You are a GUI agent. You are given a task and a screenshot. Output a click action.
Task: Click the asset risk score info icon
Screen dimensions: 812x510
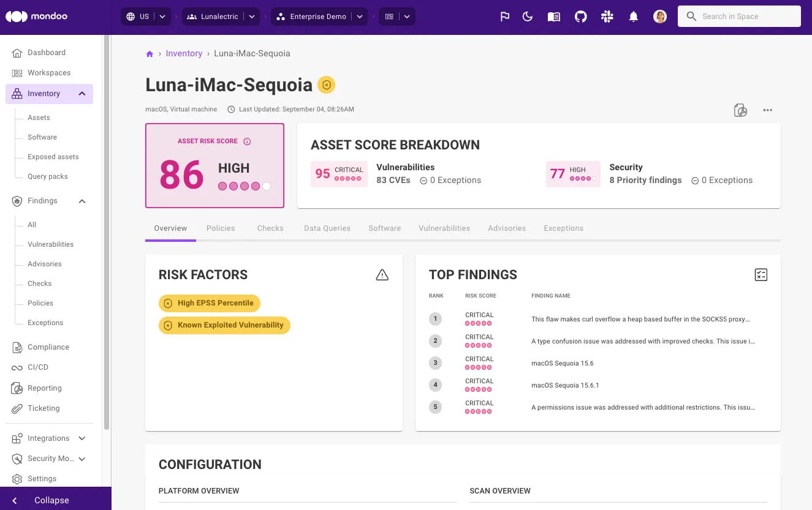coord(247,141)
